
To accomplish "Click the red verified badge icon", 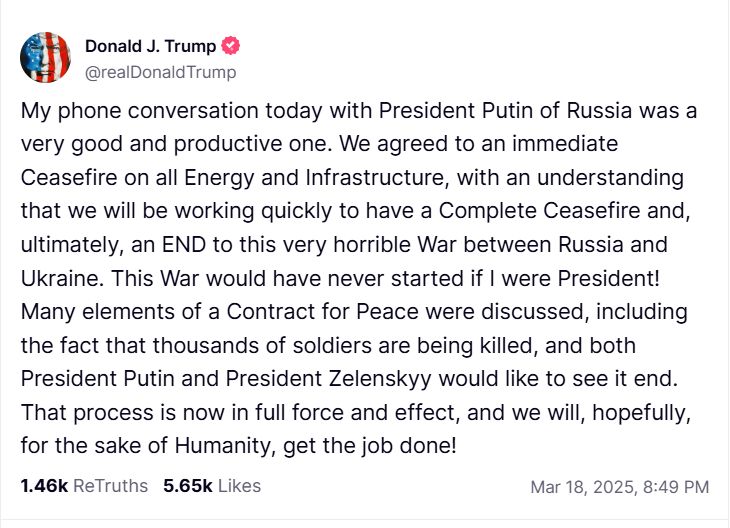I will click(231, 46).
